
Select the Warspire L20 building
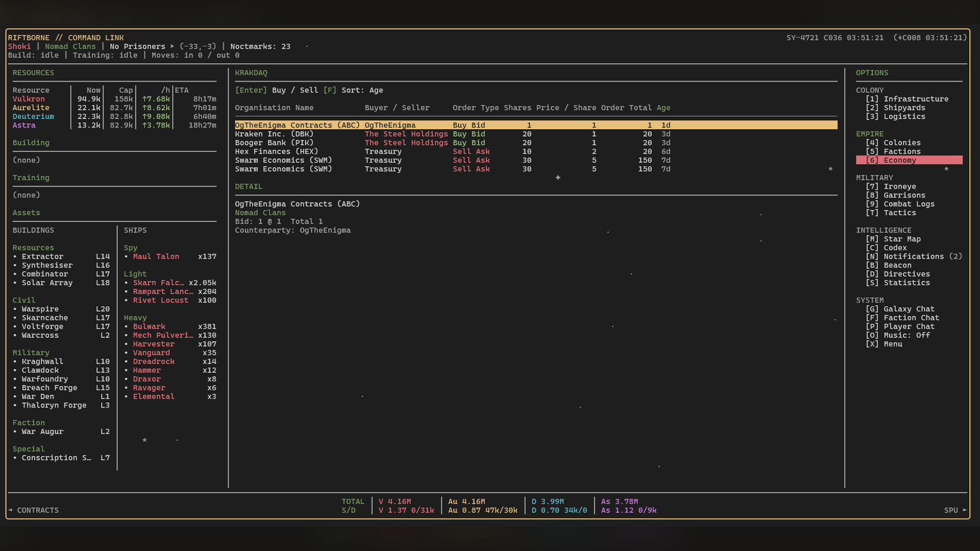pyautogui.click(x=61, y=309)
